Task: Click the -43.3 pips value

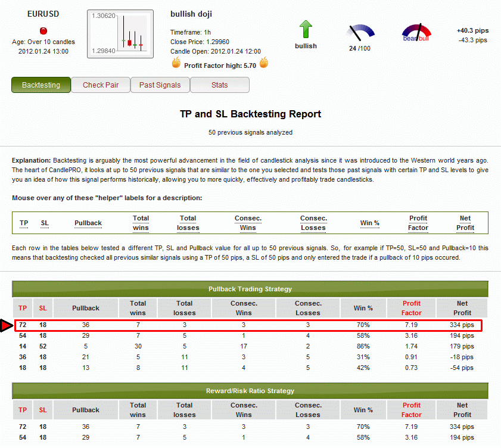Action: click(x=472, y=41)
